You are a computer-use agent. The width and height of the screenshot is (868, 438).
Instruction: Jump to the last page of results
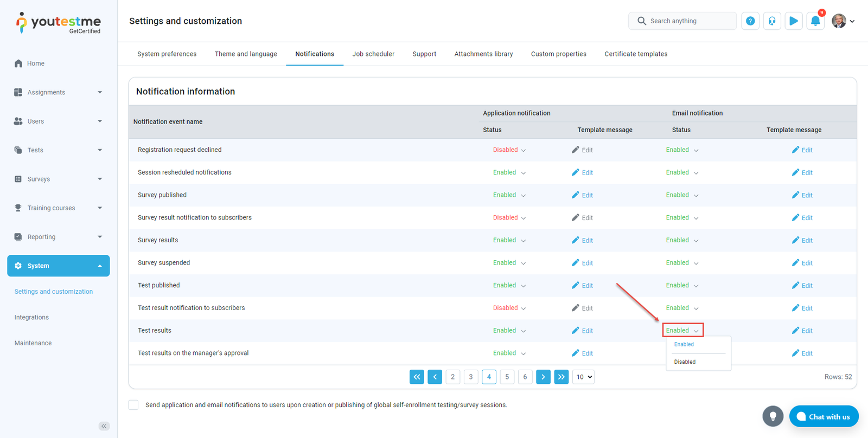561,377
